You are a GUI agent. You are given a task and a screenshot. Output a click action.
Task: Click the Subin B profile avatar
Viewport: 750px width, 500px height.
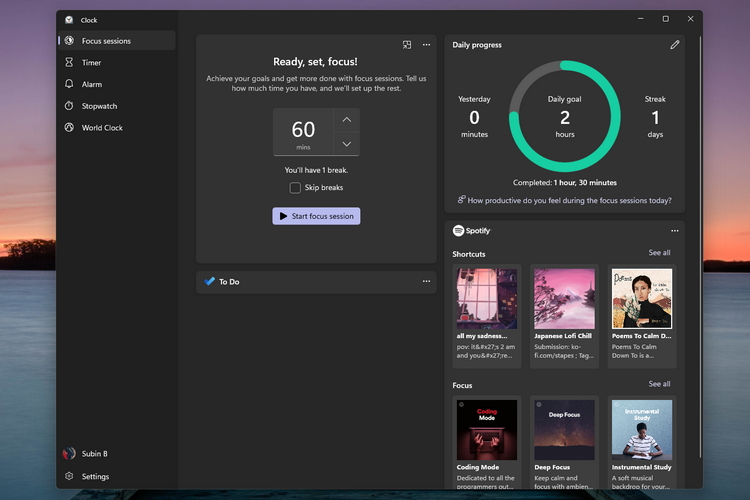coord(69,454)
